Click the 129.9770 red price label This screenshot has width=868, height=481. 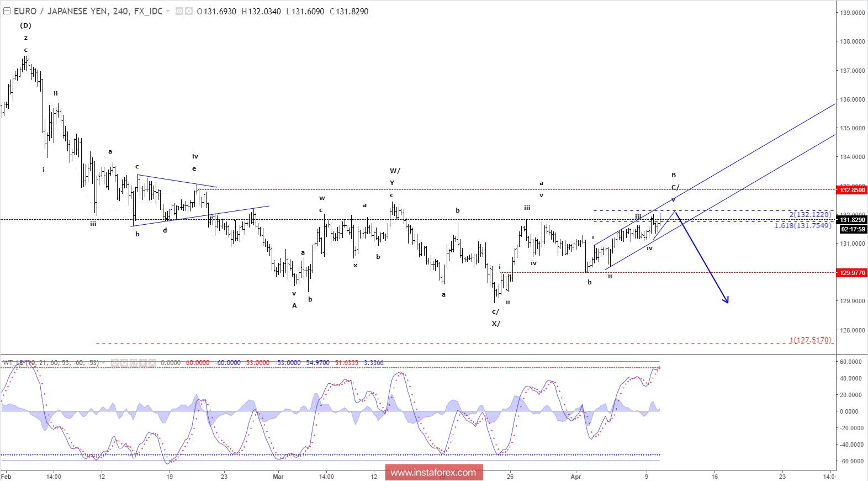[853, 273]
